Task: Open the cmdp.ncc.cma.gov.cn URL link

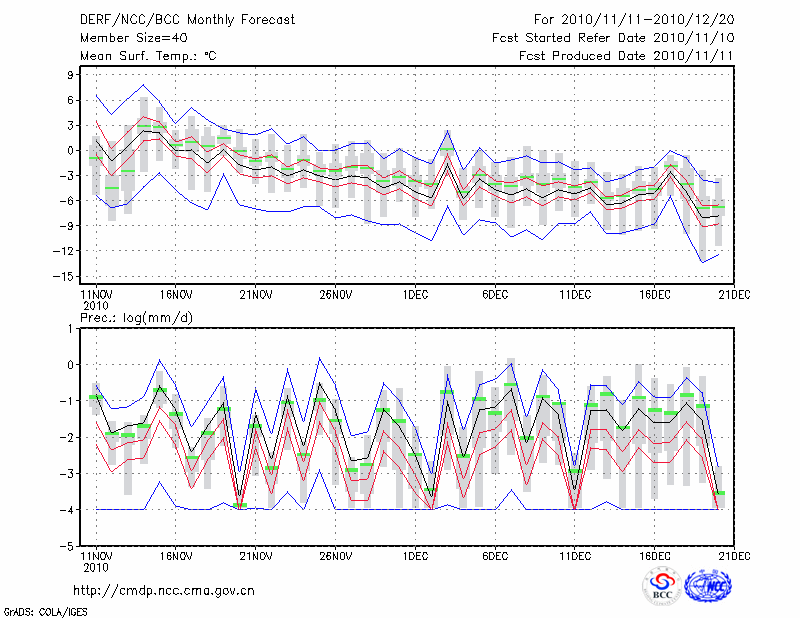Action: [164, 590]
